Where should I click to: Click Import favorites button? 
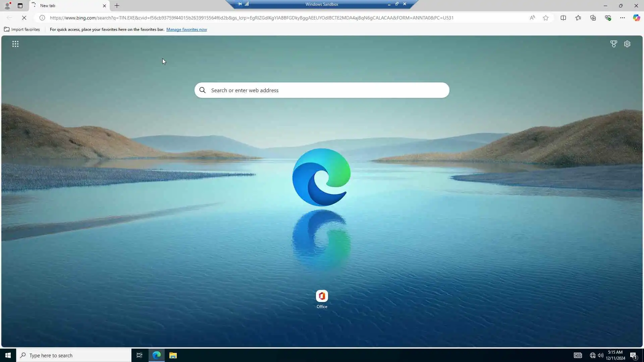22,29
